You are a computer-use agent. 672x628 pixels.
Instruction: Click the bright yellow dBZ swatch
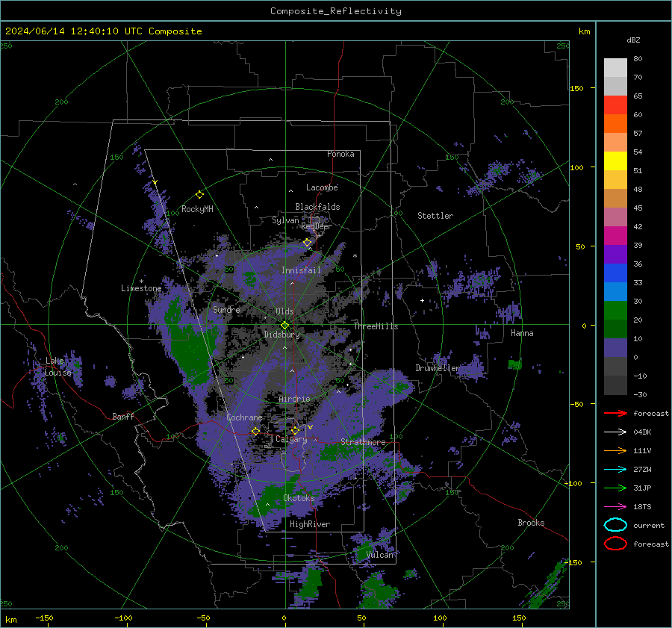(615, 161)
